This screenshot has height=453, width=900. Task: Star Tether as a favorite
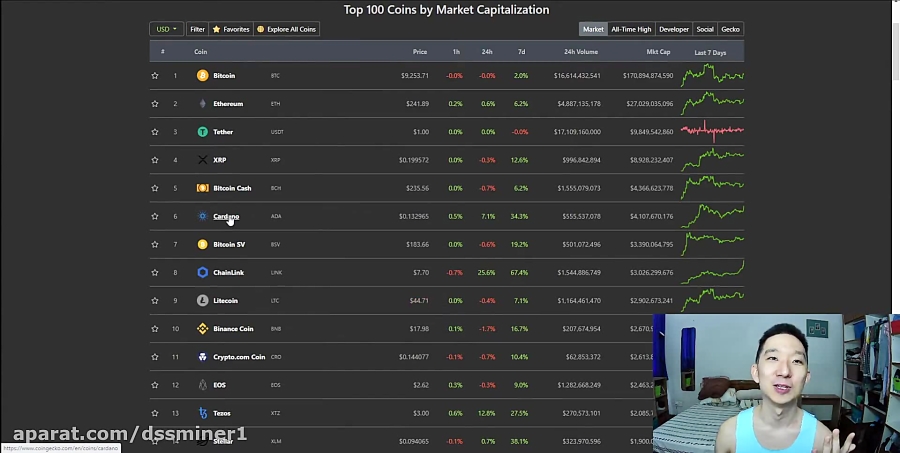click(x=155, y=131)
